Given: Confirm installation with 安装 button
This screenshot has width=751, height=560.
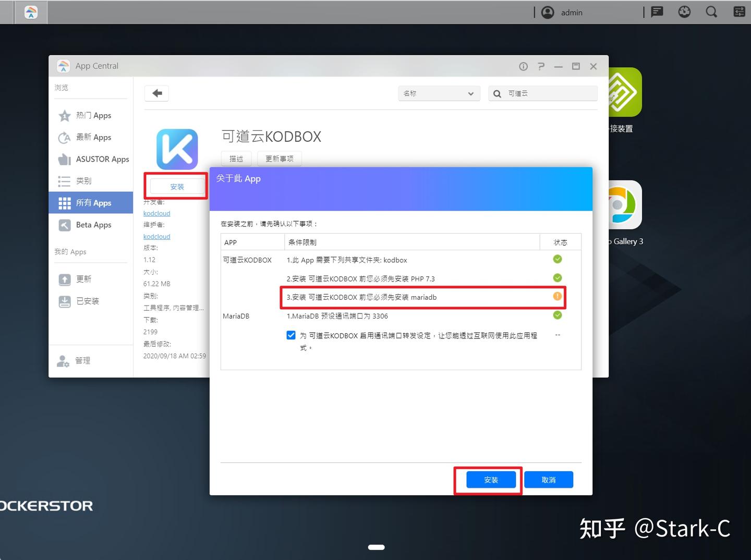Looking at the screenshot, I should coord(489,480).
